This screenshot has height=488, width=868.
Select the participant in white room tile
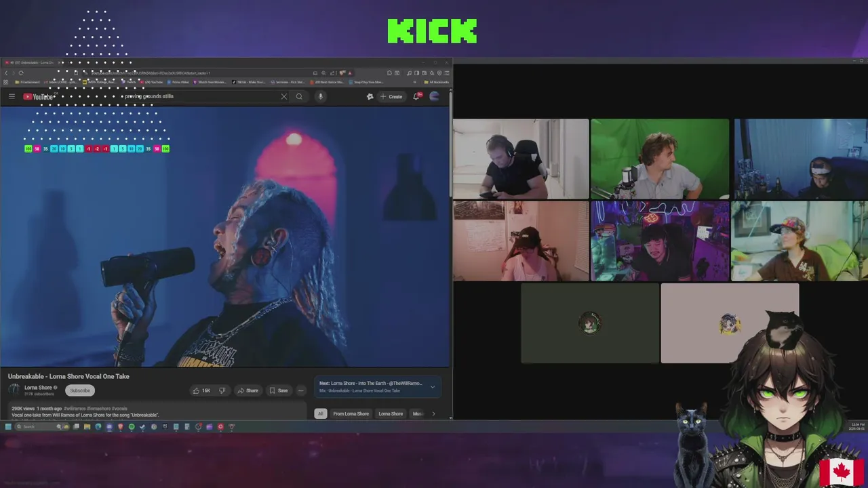(521, 159)
